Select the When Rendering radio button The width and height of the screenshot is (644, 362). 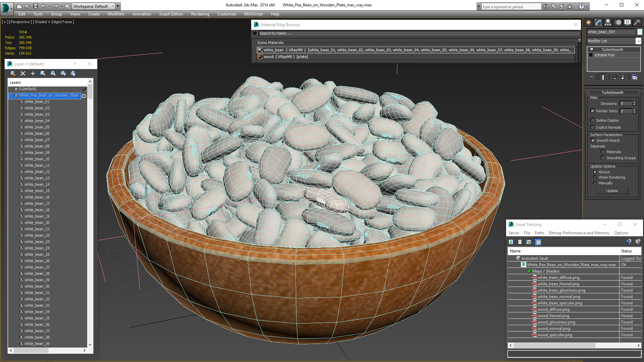tap(595, 177)
